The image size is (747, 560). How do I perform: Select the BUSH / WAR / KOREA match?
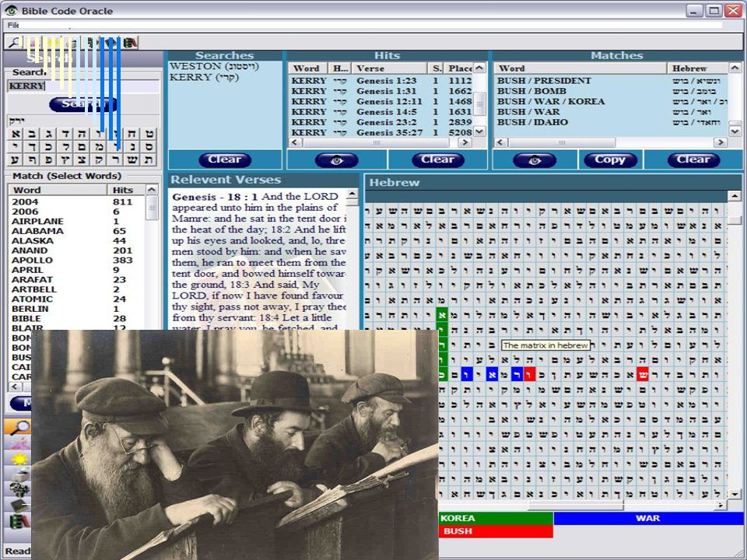612,101
